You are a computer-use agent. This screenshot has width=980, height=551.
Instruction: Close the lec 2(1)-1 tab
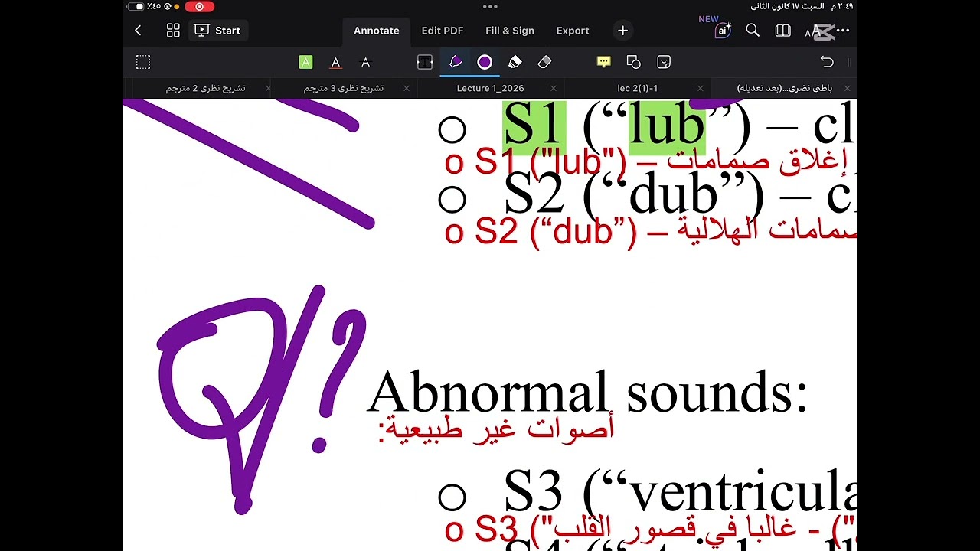[x=701, y=88]
